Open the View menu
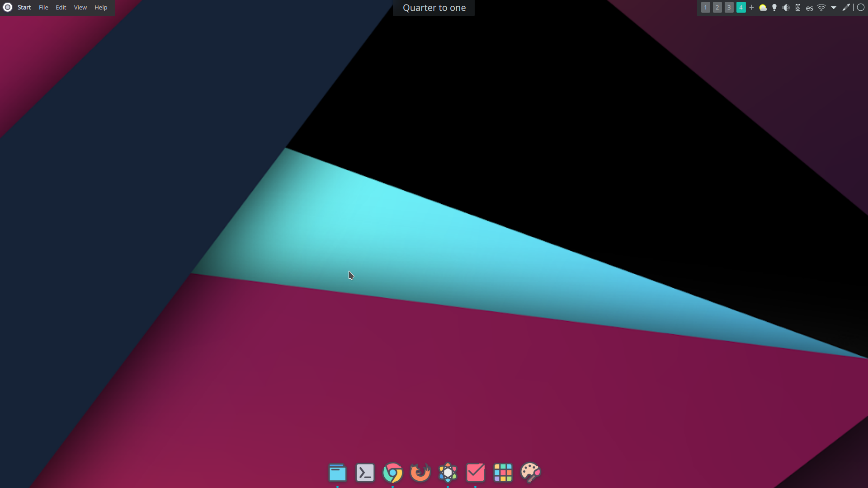This screenshot has height=488, width=868. (x=80, y=7)
